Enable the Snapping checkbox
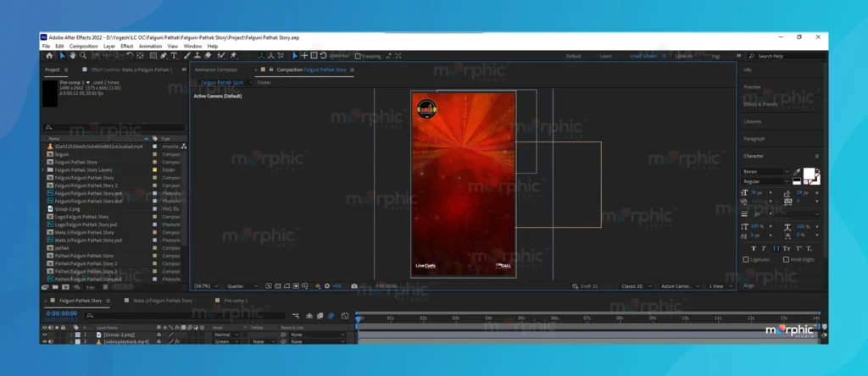 coord(358,56)
